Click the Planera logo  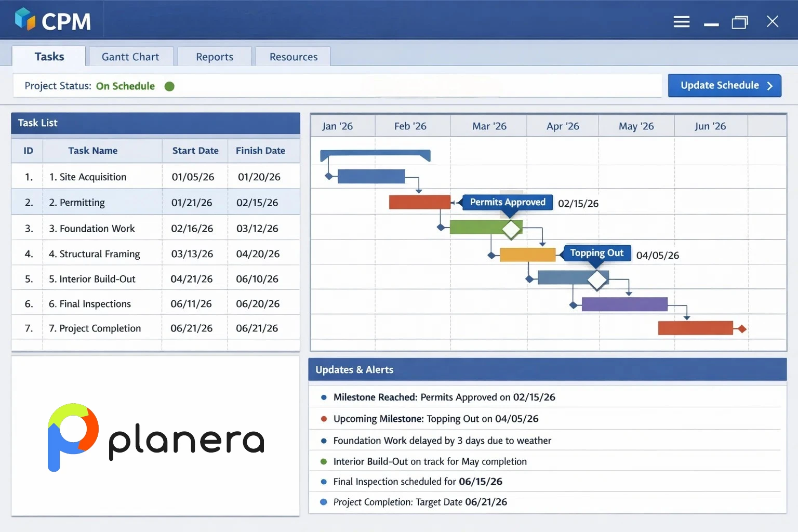155,437
